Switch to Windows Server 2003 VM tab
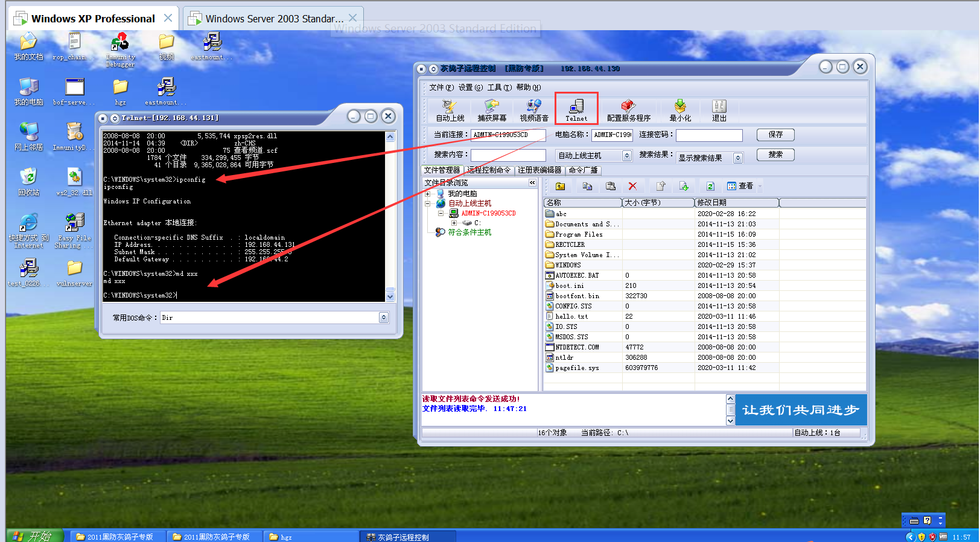The width and height of the screenshot is (980, 542). point(273,19)
